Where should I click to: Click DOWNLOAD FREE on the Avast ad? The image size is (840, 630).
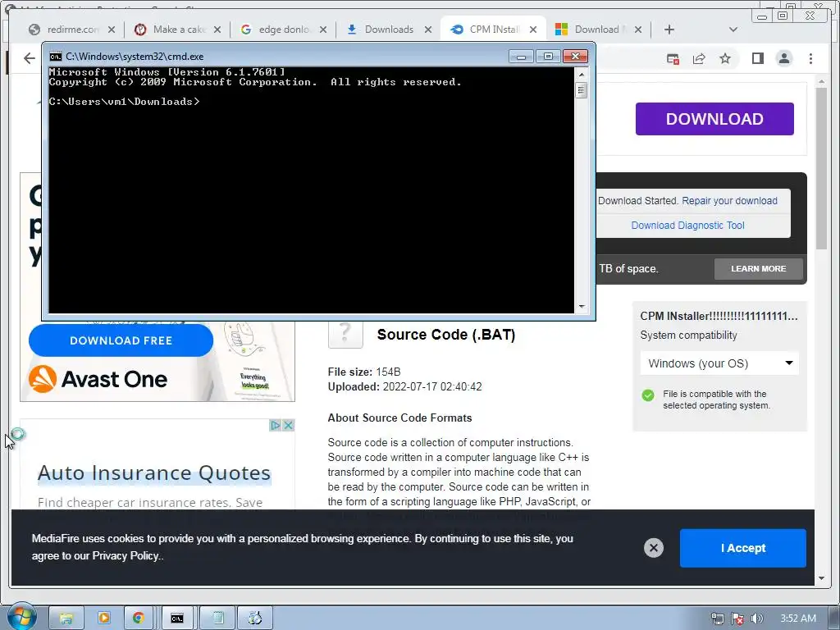[x=121, y=340]
